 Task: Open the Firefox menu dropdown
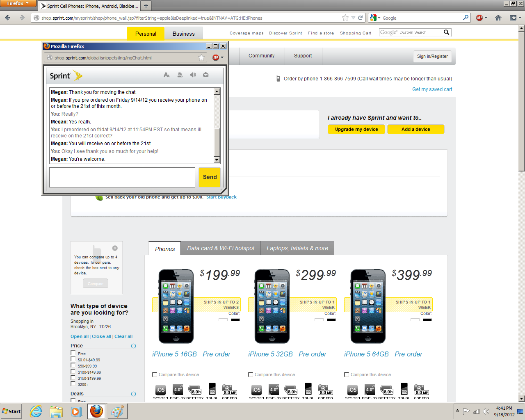pyautogui.click(x=18, y=3)
